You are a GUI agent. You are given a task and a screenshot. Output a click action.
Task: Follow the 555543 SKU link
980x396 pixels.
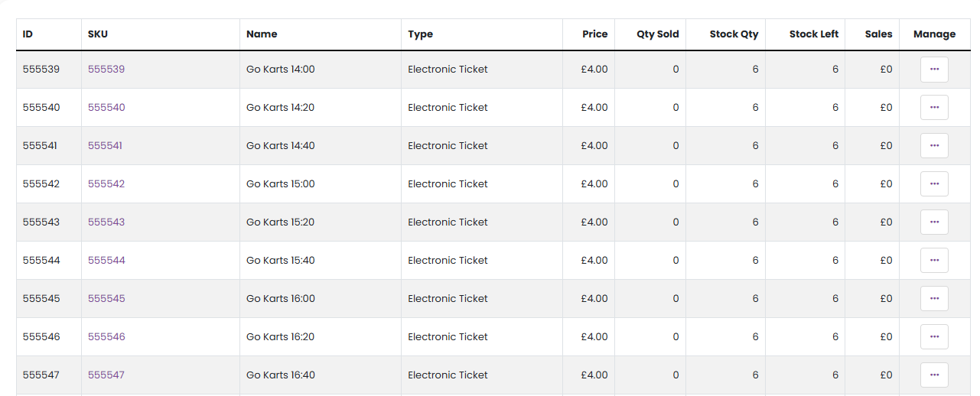pyautogui.click(x=106, y=222)
